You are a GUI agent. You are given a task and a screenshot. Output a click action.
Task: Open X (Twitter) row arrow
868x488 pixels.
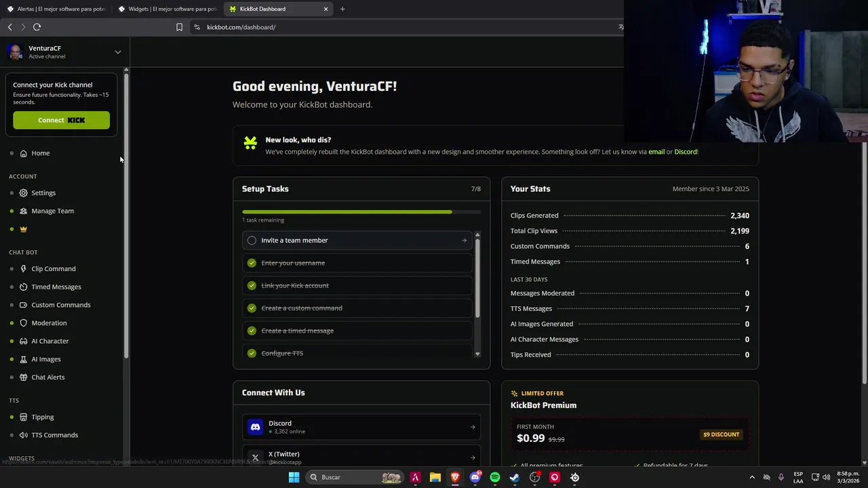click(x=473, y=457)
